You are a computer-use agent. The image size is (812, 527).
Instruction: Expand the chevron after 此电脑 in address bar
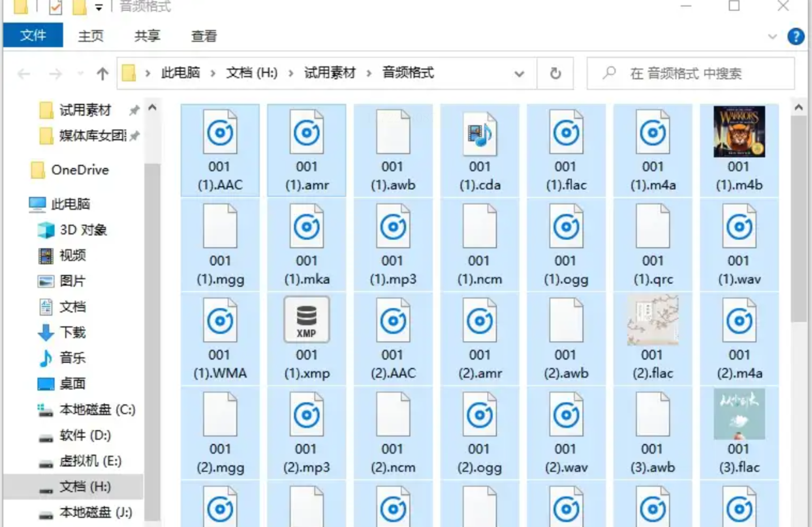[x=213, y=73]
